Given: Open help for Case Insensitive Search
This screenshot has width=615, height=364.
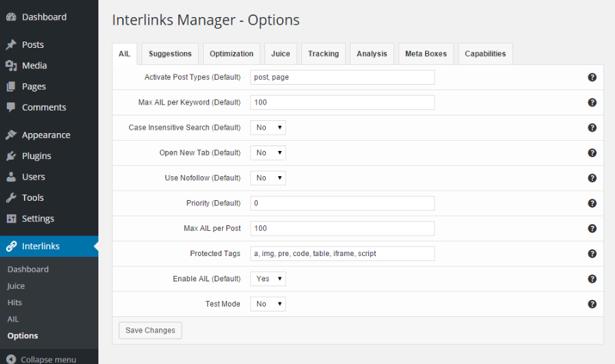Looking at the screenshot, I should (592, 127).
